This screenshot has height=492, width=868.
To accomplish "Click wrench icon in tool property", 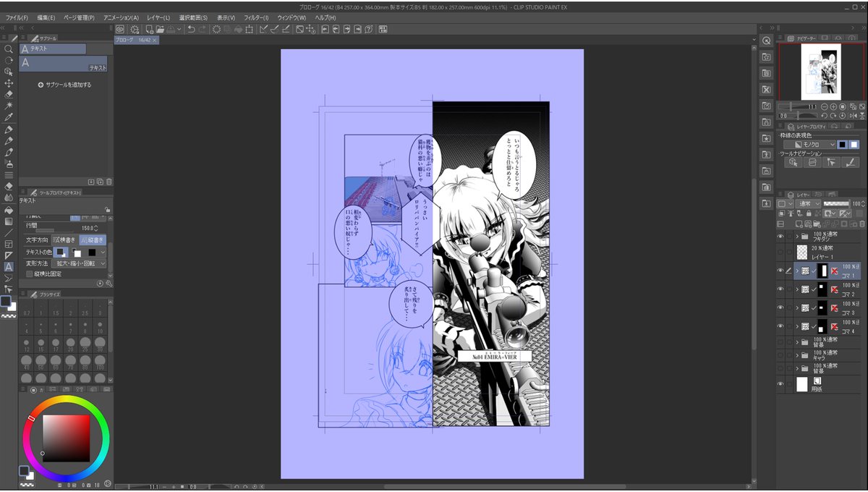I will point(109,284).
